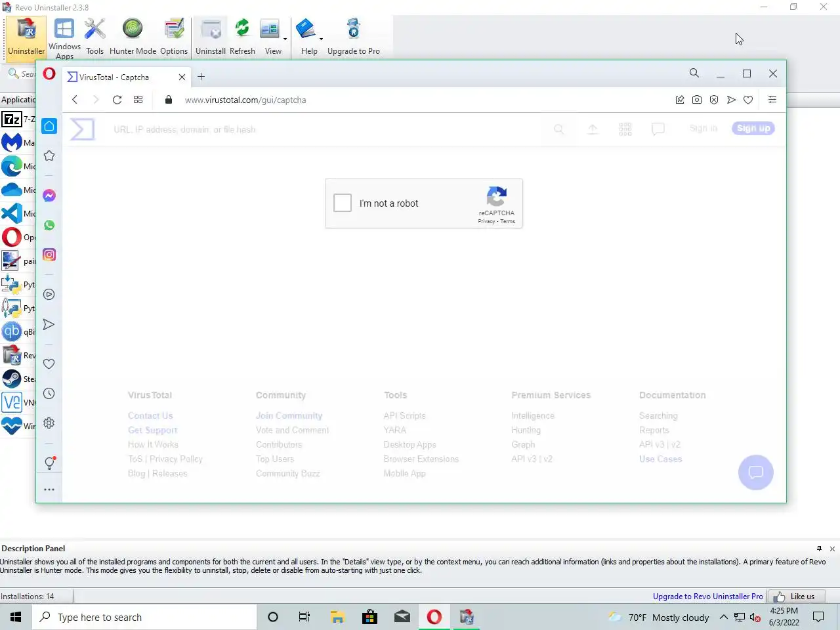
Task: Show hidden system tray icons
Action: pos(723,617)
